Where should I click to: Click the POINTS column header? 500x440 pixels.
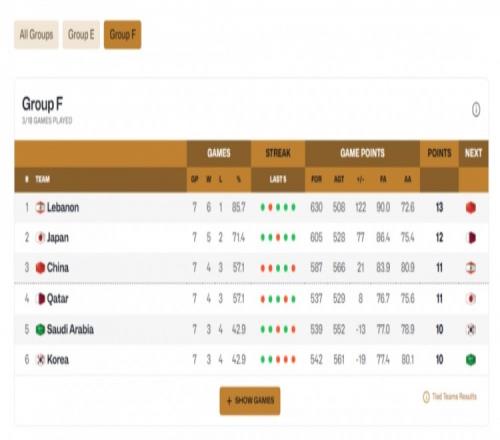point(439,153)
